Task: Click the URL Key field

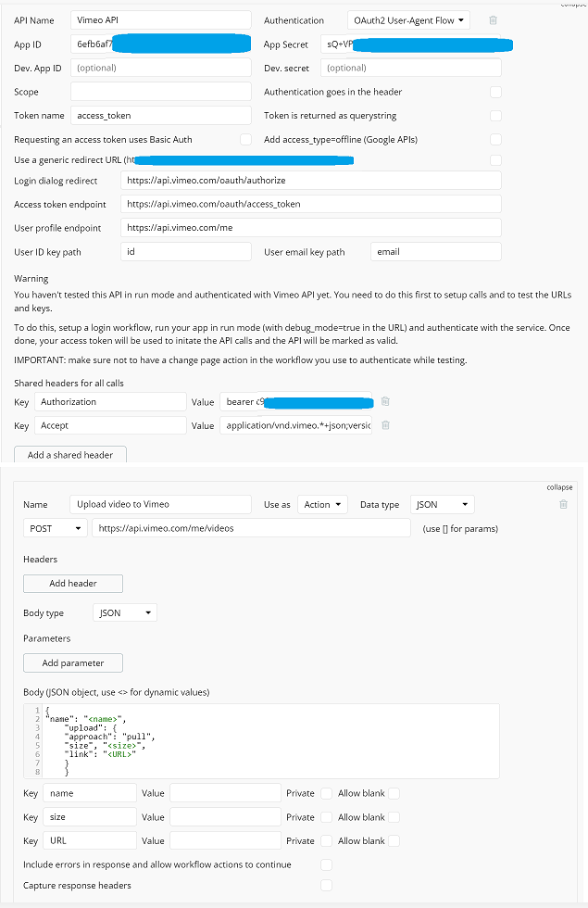Action: [90, 841]
